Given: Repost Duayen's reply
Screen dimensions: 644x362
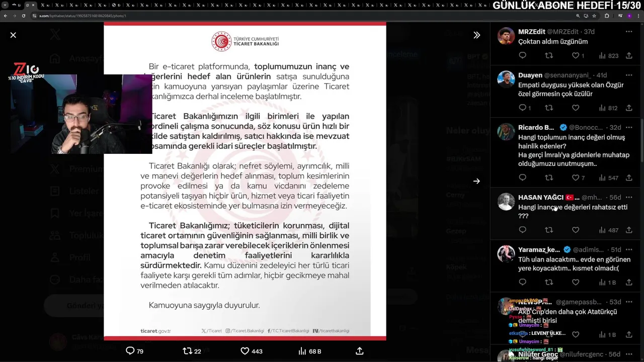Looking at the screenshot, I should tap(549, 108).
